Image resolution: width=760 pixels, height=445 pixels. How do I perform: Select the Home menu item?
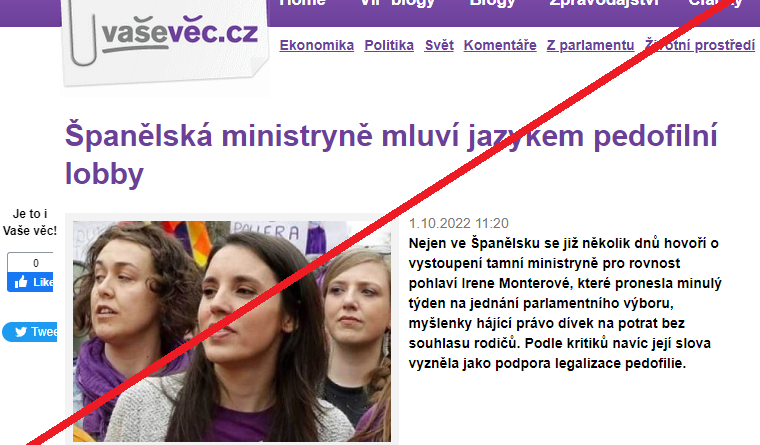(302, 3)
